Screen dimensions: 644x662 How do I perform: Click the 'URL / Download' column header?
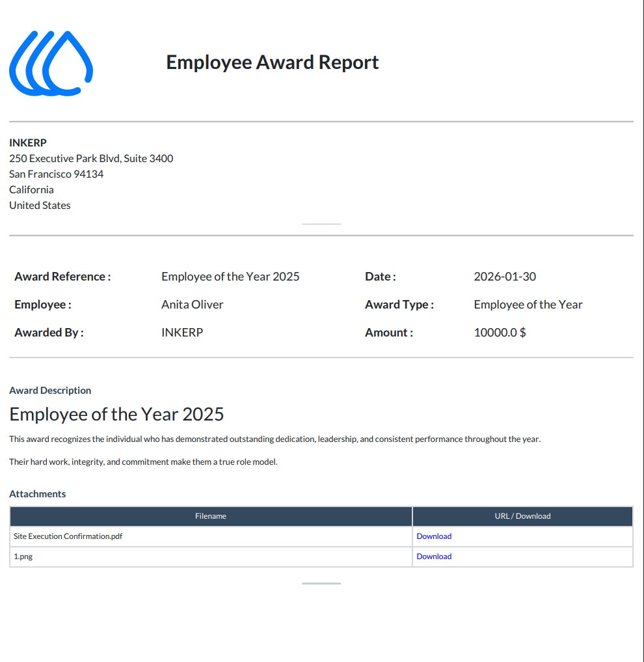click(x=522, y=516)
